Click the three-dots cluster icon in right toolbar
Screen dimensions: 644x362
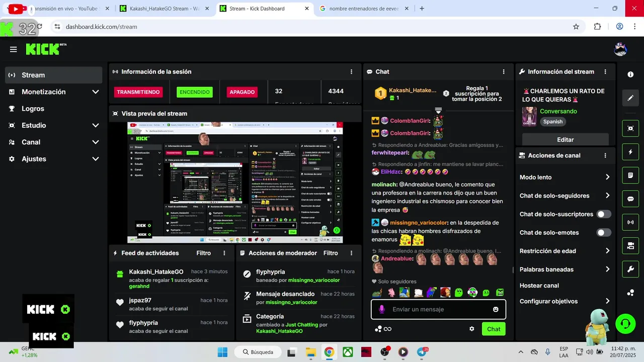click(630, 293)
